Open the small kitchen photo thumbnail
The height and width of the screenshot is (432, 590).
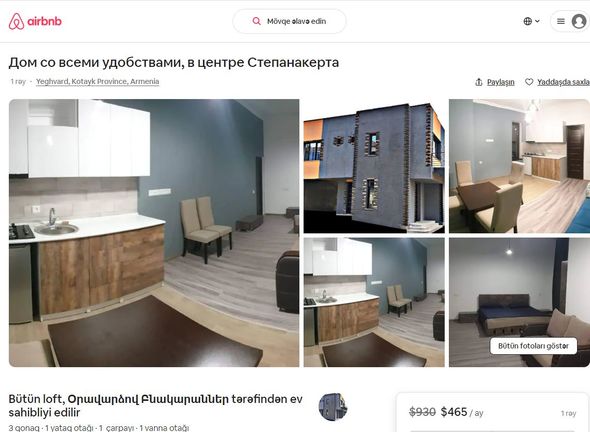pos(374,302)
